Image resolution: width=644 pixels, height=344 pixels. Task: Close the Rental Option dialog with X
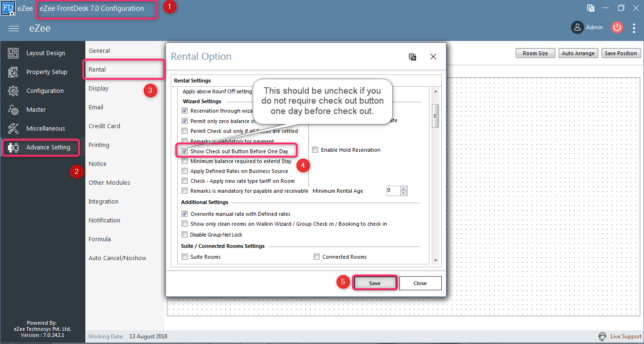[433, 57]
